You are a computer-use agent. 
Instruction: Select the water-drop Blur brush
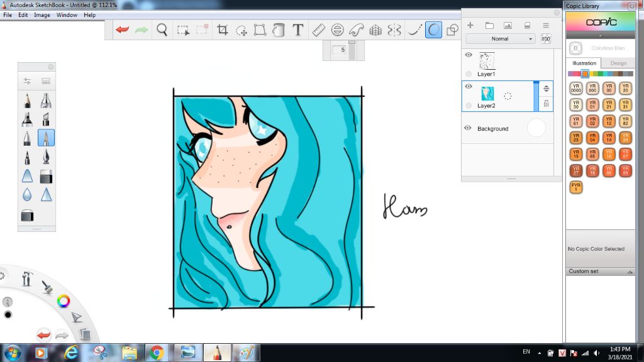pos(27,195)
